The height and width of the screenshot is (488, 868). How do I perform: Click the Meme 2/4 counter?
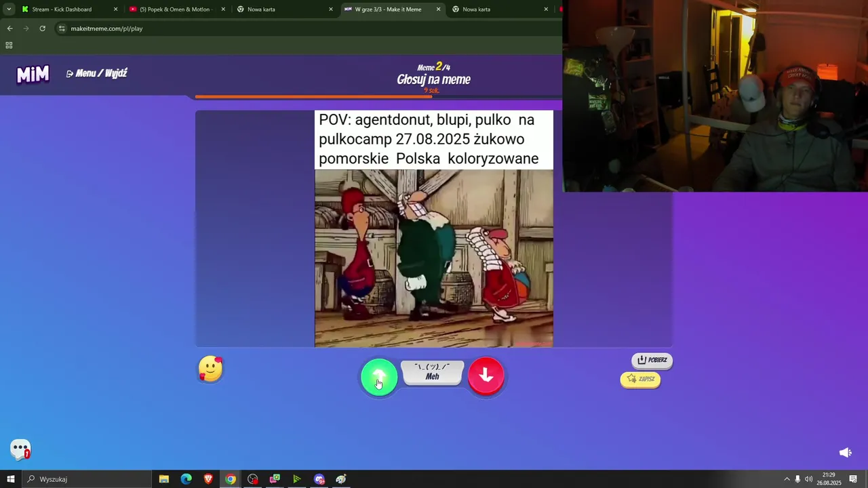(434, 66)
